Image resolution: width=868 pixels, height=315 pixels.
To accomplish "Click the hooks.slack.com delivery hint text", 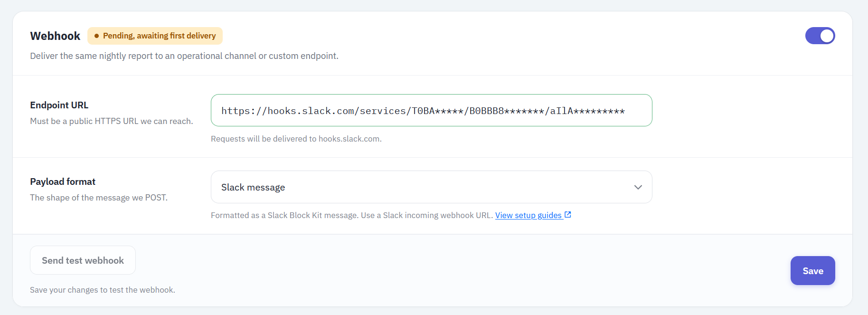I will [296, 139].
